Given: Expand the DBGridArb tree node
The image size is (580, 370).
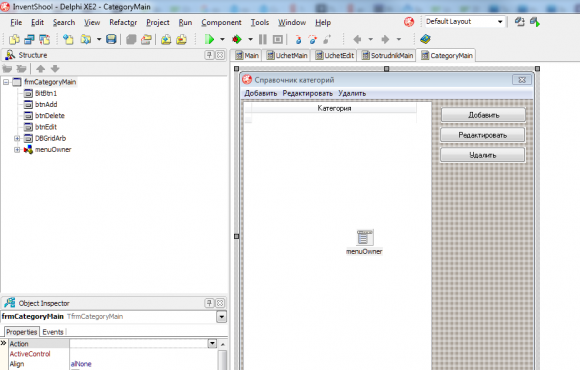Looking at the screenshot, I should click(17, 138).
